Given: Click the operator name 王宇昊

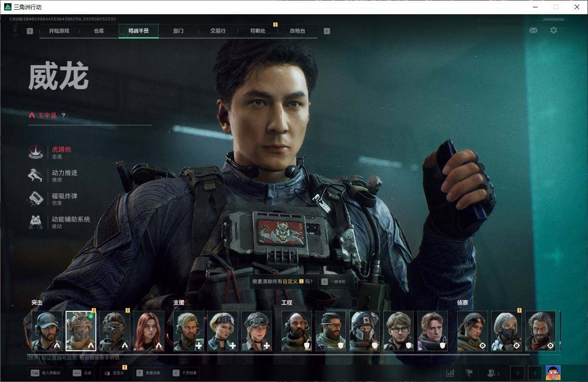Looking at the screenshot, I should coord(47,116).
